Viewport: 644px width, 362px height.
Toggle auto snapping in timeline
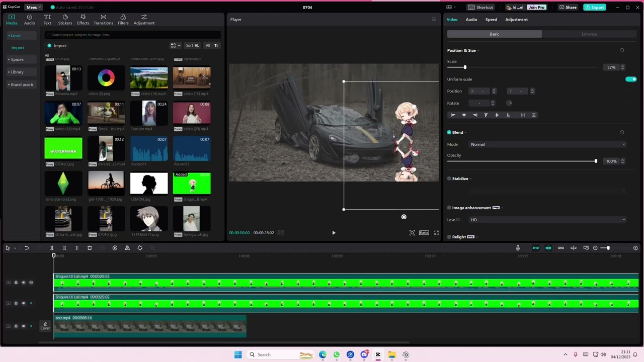point(548,248)
